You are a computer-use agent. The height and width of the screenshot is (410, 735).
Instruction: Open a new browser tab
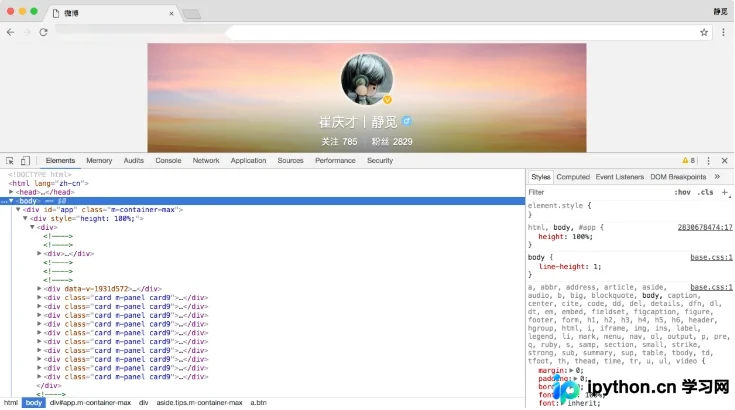click(191, 14)
